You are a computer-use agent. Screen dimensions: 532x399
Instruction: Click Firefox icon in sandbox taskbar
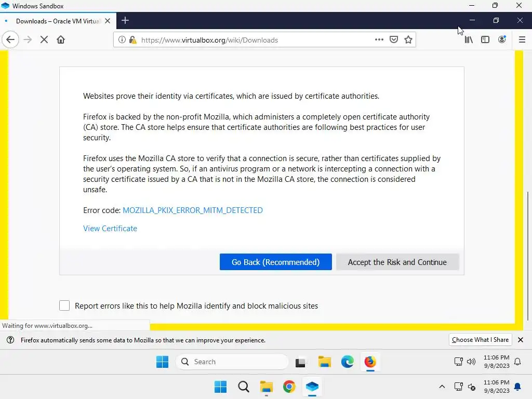click(x=370, y=362)
